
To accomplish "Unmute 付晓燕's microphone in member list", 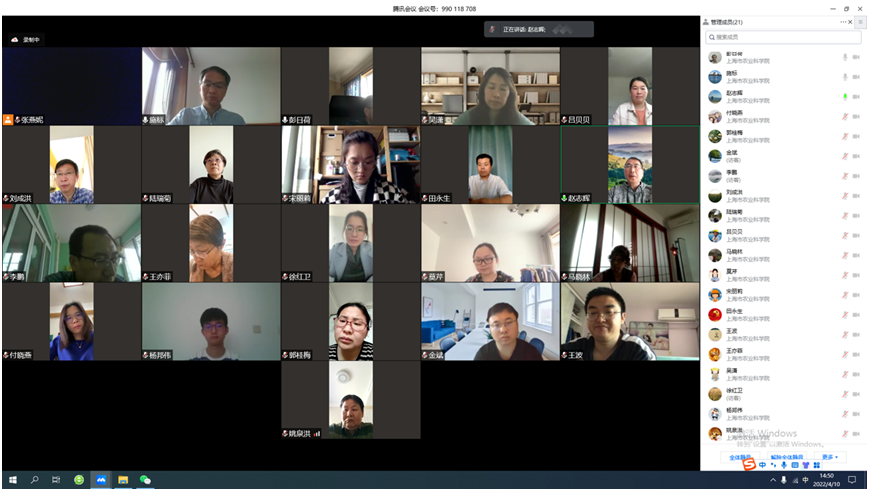I will point(844,116).
